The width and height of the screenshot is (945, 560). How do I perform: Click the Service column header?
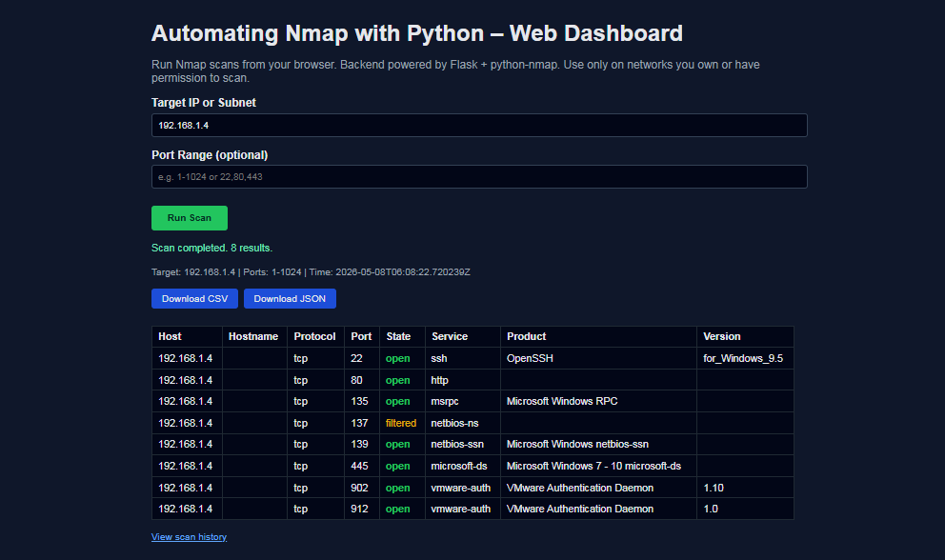point(462,336)
